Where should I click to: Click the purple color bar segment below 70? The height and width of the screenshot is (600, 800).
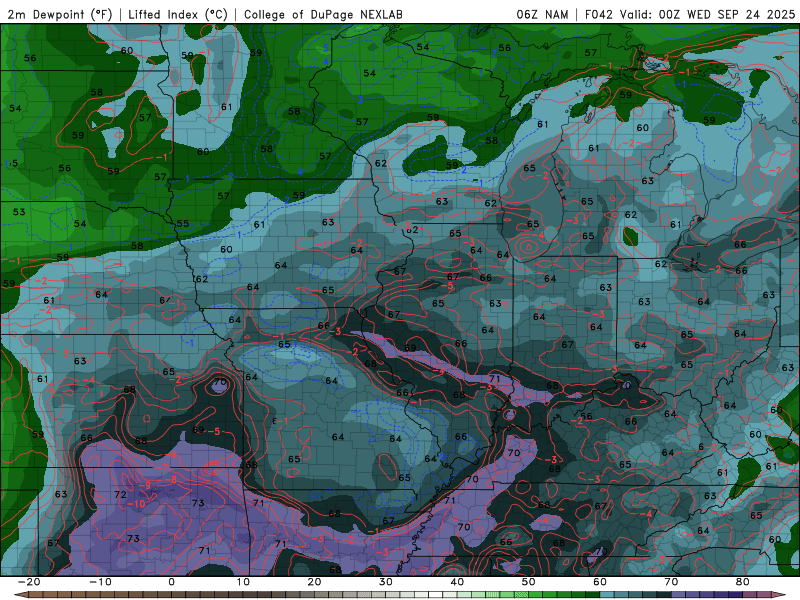(679, 595)
